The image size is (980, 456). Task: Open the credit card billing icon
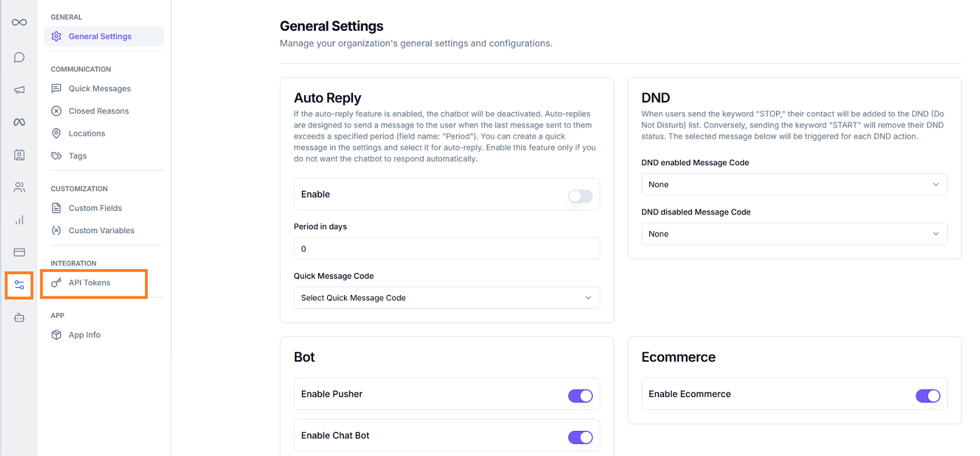pyautogui.click(x=19, y=252)
